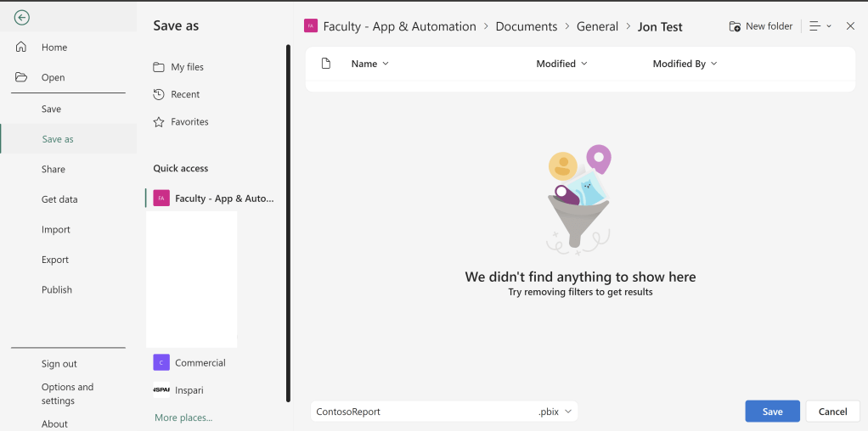Open the Recent locations list

[x=185, y=94]
